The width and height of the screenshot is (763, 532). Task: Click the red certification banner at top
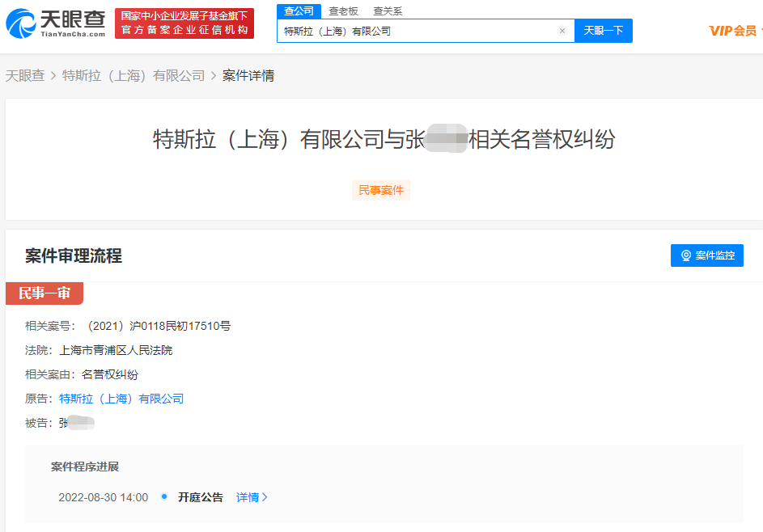point(184,20)
